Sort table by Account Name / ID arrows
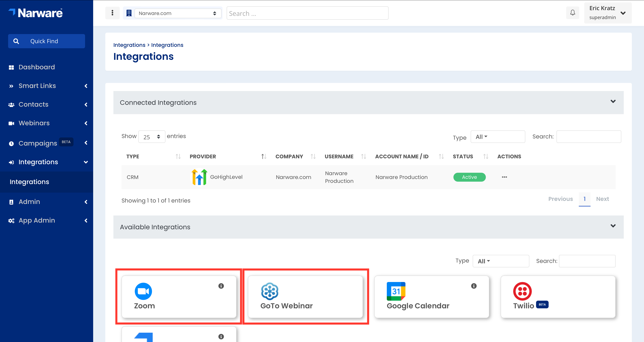Viewport: 644px width, 342px height. coord(441,156)
